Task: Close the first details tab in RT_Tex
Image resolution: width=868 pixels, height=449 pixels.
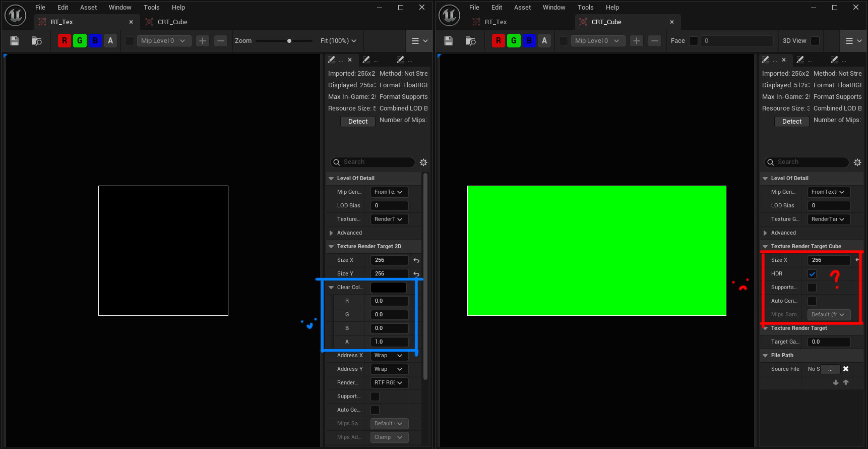Action: point(350,60)
